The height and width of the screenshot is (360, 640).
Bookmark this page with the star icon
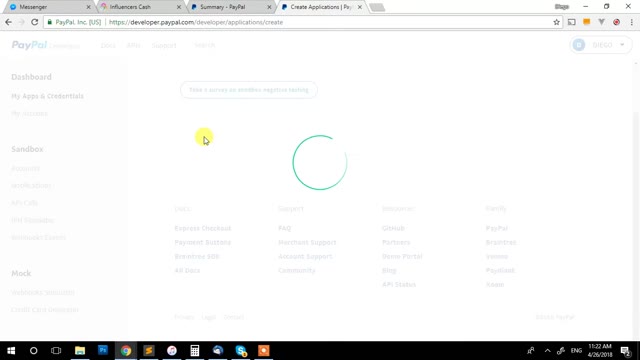[x=556, y=22]
